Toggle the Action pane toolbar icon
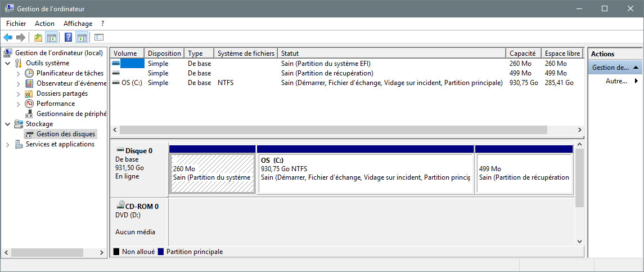 click(82, 37)
